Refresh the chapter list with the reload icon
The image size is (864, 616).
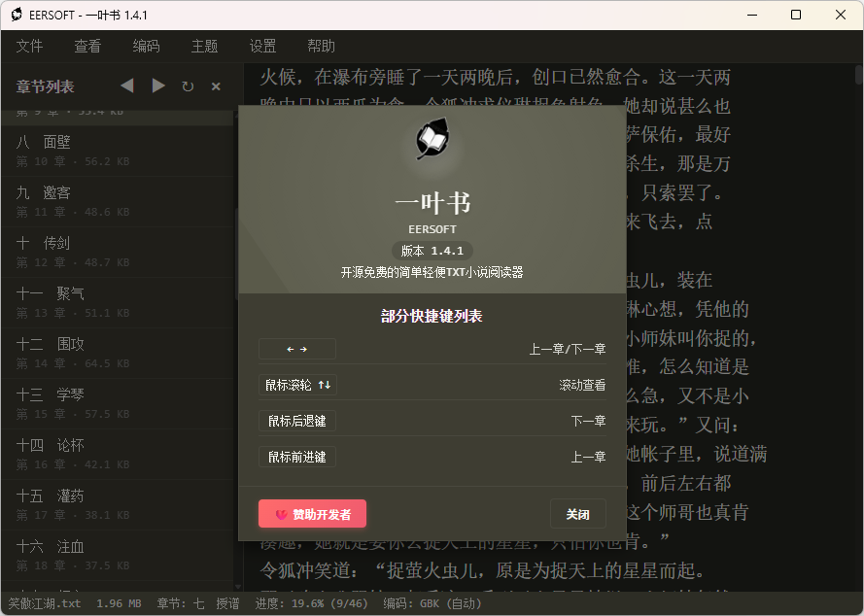[189, 86]
